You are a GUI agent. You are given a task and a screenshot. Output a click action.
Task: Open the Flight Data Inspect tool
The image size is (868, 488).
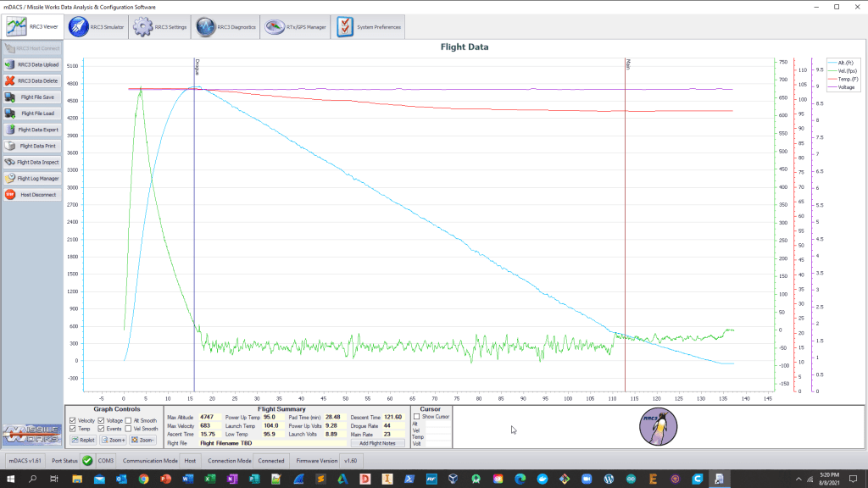pos(32,162)
